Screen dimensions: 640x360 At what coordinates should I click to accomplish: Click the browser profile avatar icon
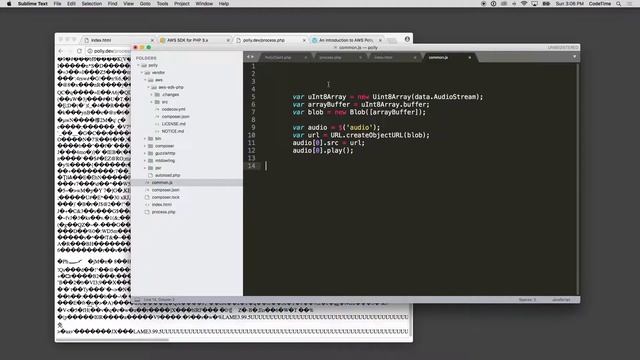coord(407,39)
